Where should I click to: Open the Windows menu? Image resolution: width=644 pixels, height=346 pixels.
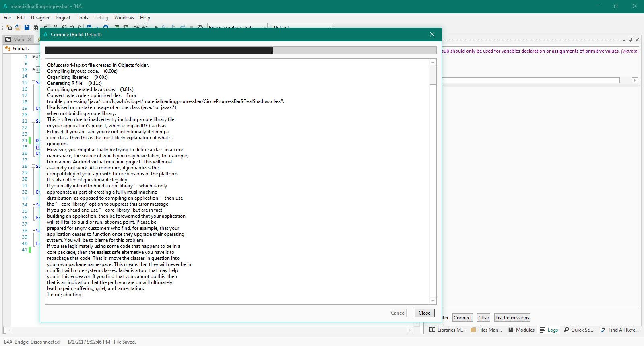[x=124, y=18]
